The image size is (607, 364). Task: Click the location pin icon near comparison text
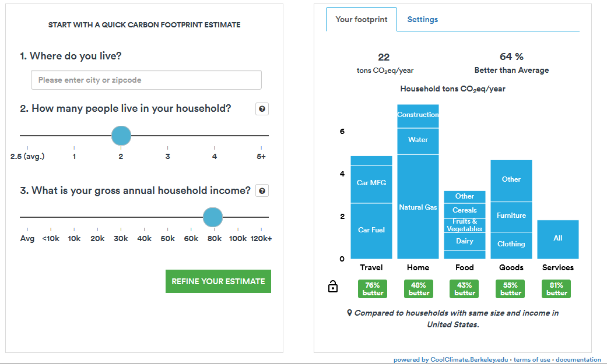(350, 313)
